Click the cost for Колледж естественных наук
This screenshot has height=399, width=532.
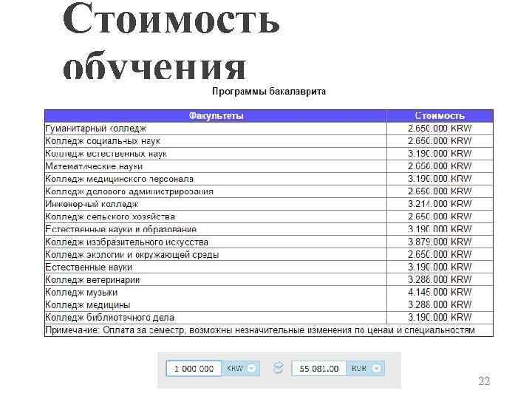click(440, 154)
